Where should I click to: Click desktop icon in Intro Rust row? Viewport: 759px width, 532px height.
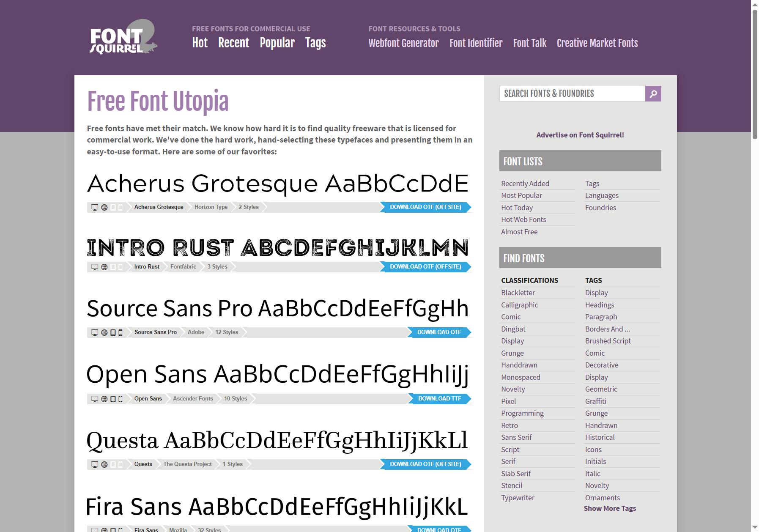(x=95, y=267)
